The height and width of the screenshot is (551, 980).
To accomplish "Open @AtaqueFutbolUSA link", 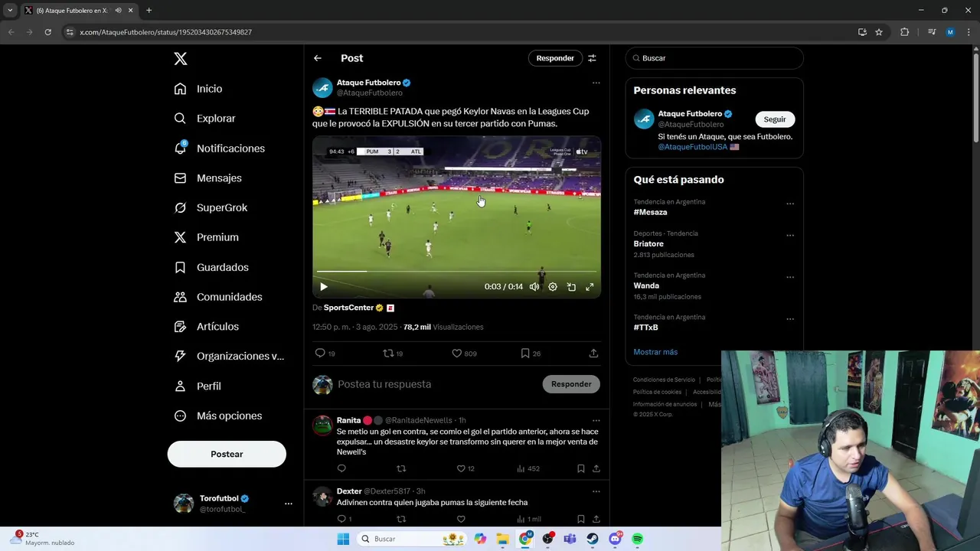I will click(x=692, y=147).
